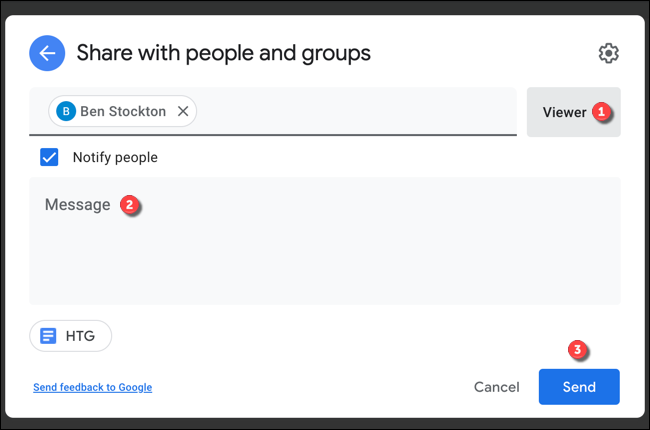Viewport: 650px width, 430px height.
Task: Click red annotation badge number 3
Action: (578, 350)
